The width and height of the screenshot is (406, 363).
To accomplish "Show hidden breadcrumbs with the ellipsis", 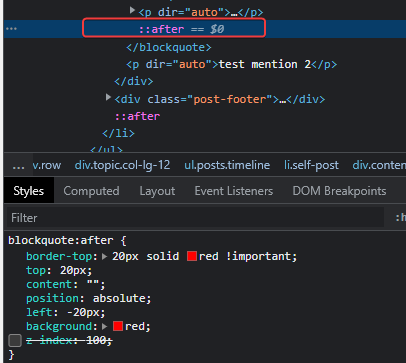I will (18, 165).
